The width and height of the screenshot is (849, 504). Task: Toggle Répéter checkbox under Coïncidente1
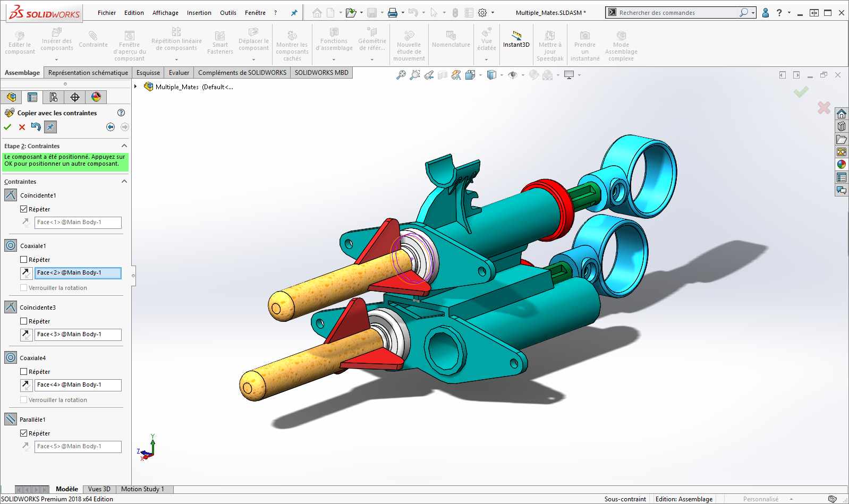[x=23, y=209]
